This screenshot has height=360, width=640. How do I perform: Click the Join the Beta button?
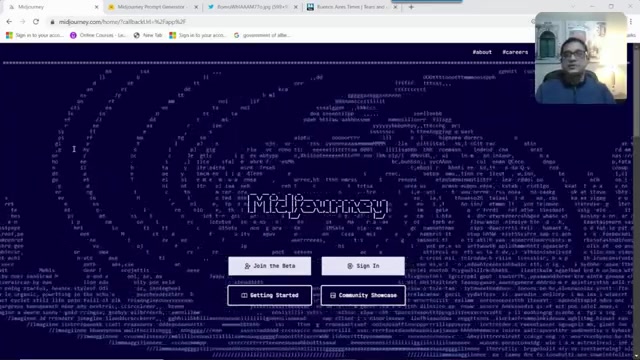[269, 266]
